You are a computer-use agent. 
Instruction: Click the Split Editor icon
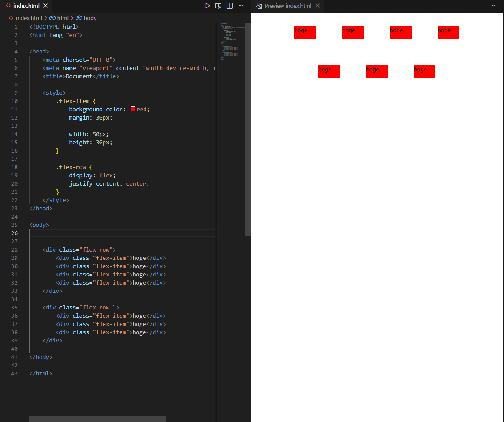point(230,6)
